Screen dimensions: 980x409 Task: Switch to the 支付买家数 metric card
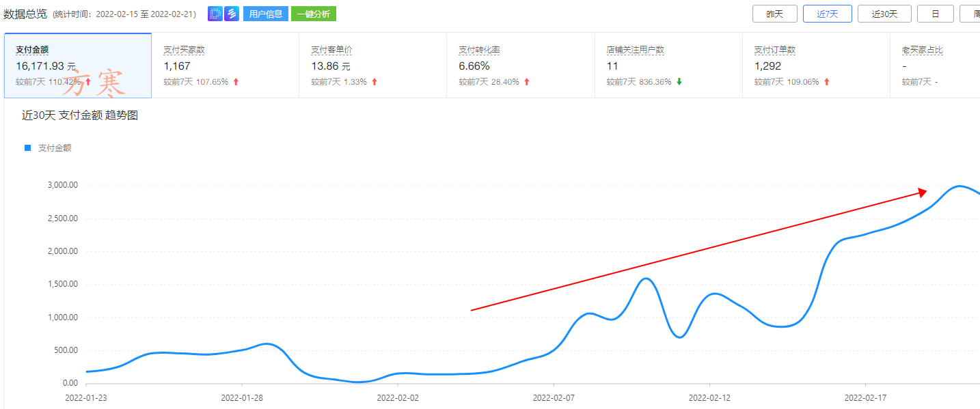pos(225,66)
